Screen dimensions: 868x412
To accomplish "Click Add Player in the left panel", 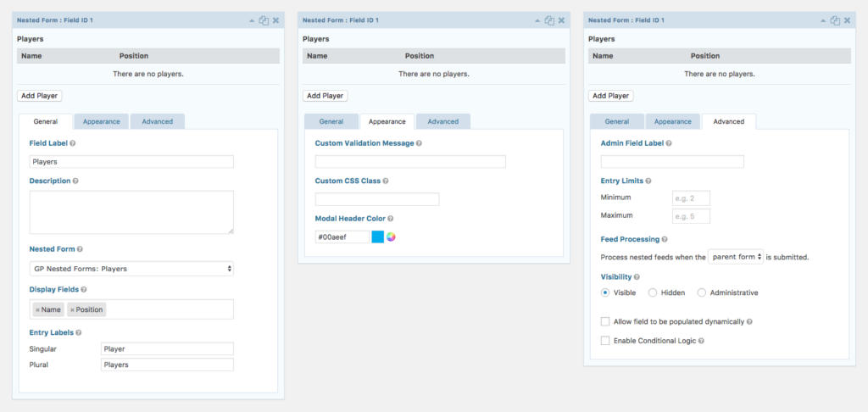I will pyautogui.click(x=39, y=96).
